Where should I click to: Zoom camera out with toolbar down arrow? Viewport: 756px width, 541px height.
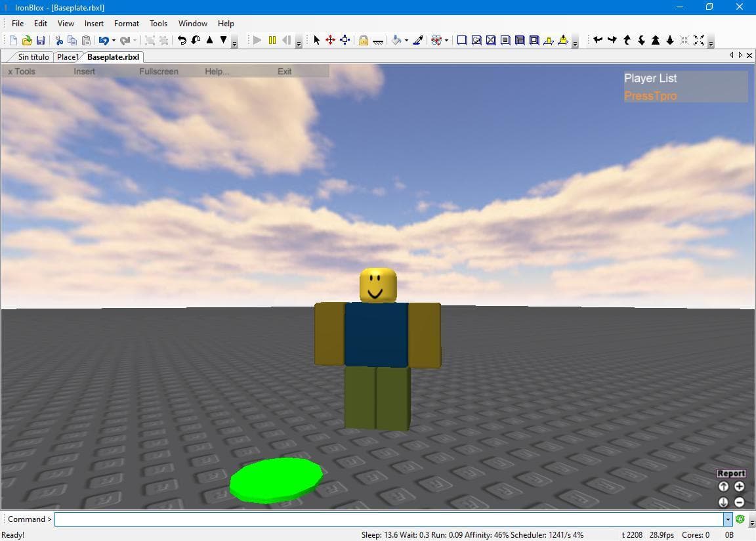tap(670, 40)
